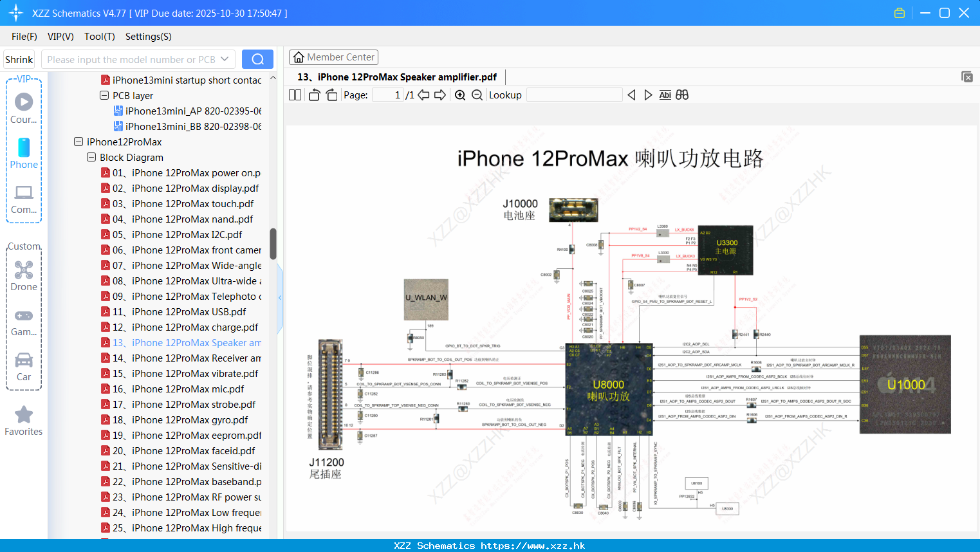
Task: Find next lookup result triangle
Action: [648, 95]
